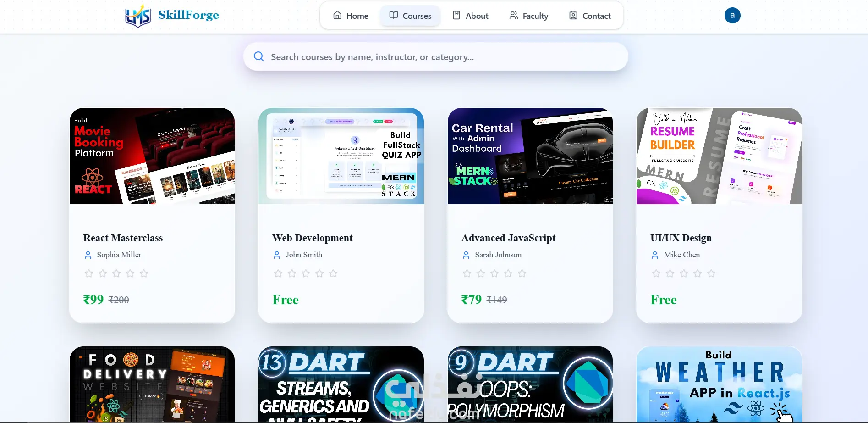Open the Advanced JavaScript course title
Viewport: 868px width, 423px height.
click(x=508, y=238)
